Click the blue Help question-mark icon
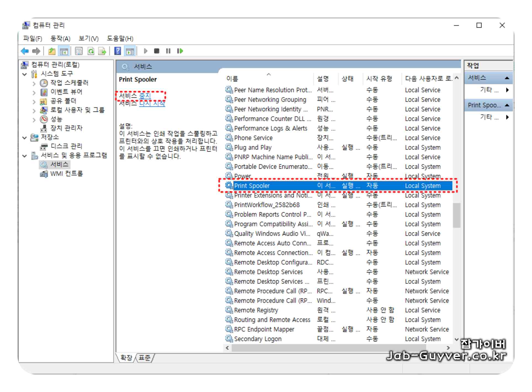Screen dimensions: 532x392 [x=118, y=51]
